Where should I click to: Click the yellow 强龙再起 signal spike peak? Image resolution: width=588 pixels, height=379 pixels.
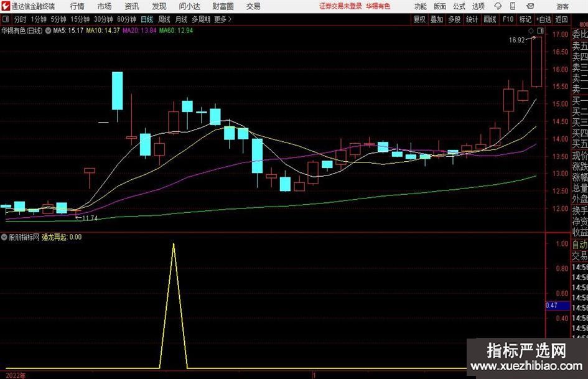[173, 245]
